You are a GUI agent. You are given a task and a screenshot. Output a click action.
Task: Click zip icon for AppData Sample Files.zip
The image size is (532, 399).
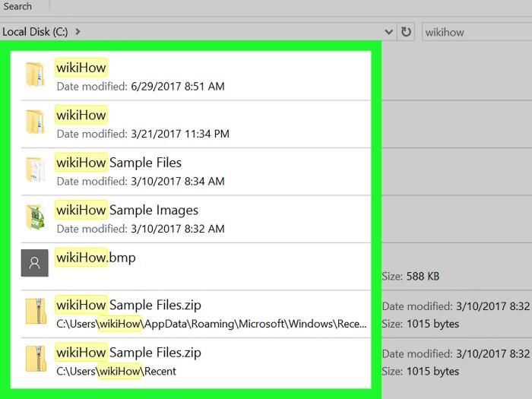(36, 311)
